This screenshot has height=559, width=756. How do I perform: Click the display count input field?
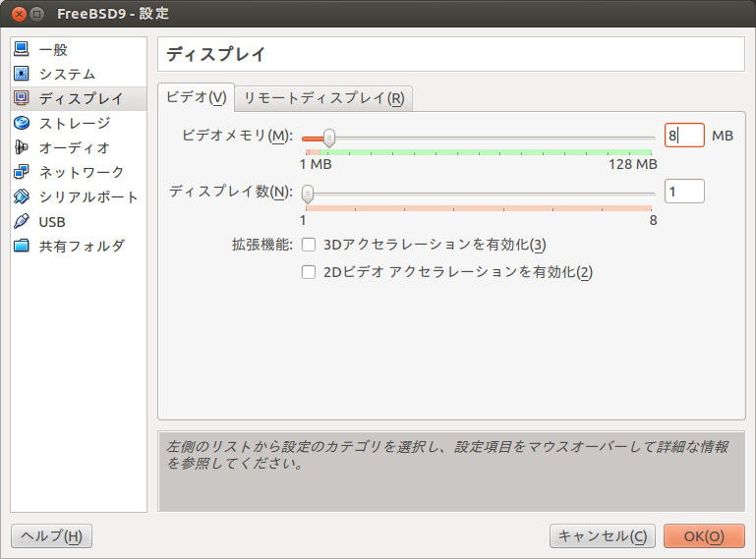684,192
